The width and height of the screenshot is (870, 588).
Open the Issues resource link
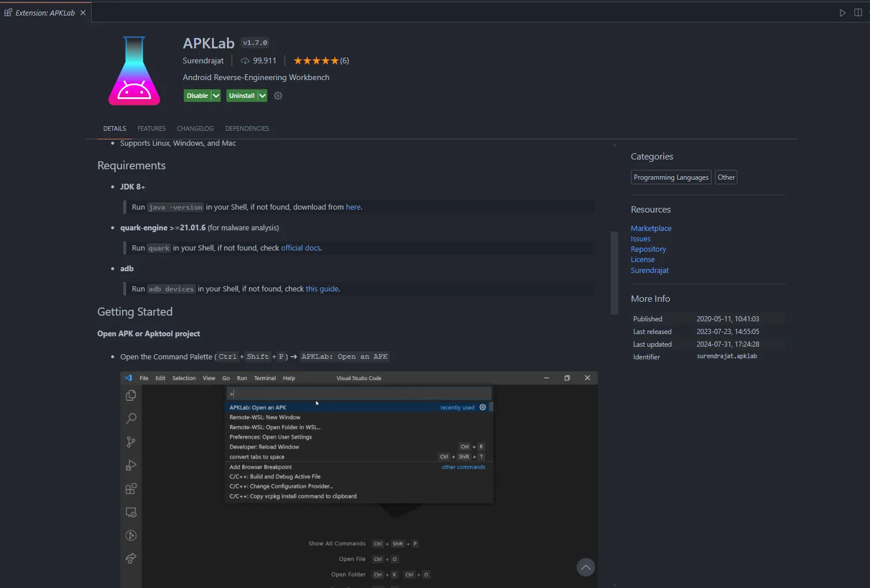tap(641, 239)
